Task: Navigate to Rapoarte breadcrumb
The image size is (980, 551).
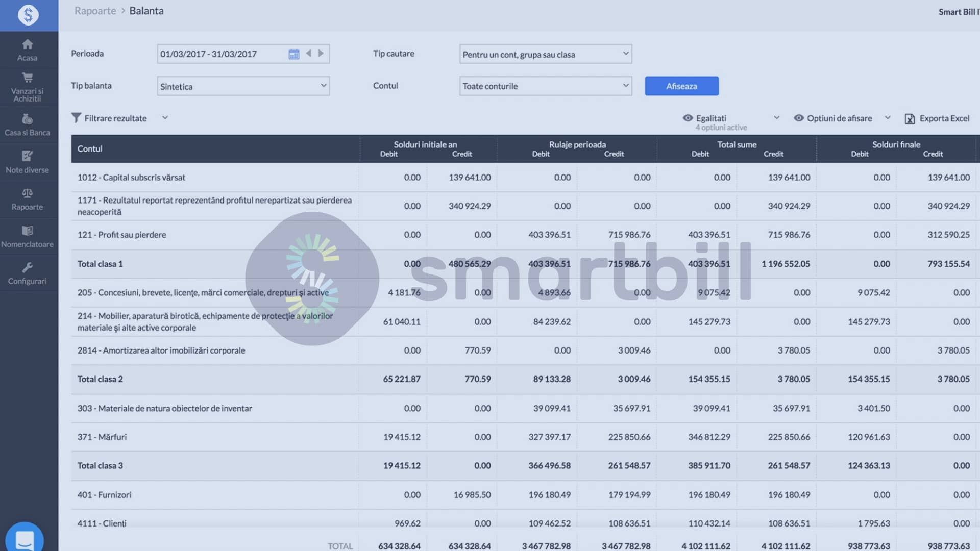Action: [x=95, y=10]
